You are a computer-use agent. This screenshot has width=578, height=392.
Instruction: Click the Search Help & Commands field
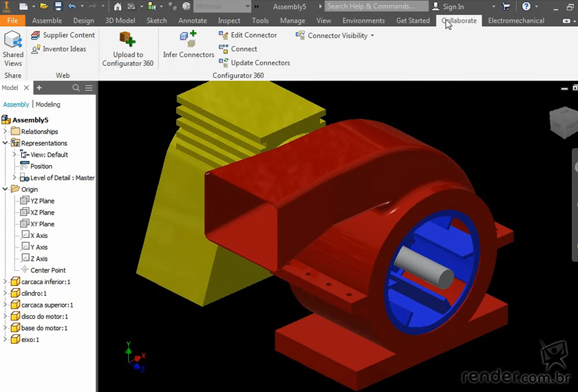point(375,6)
